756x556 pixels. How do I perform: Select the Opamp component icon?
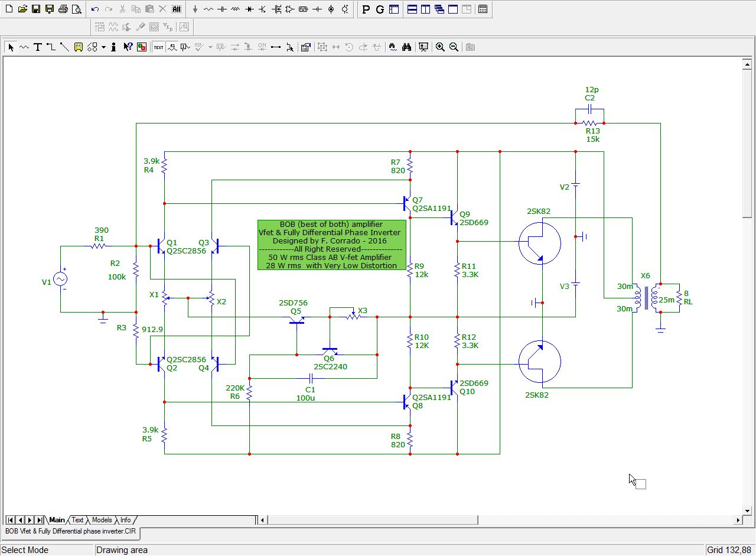[x=290, y=9]
